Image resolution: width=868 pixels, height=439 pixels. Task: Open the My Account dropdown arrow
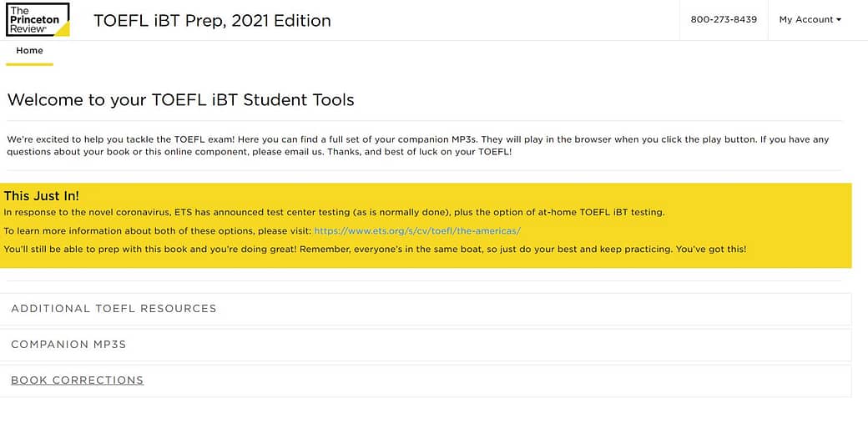(x=839, y=20)
